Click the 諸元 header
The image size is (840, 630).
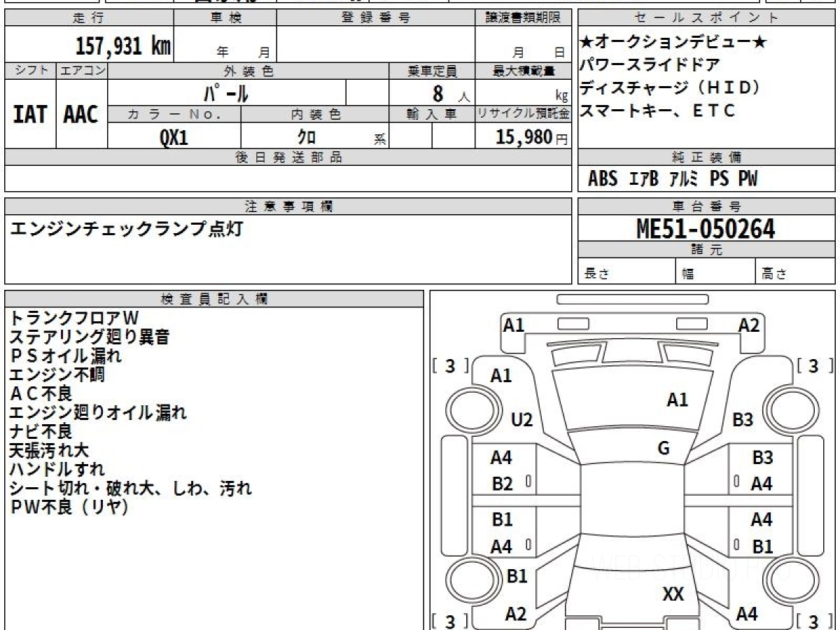coord(706,250)
